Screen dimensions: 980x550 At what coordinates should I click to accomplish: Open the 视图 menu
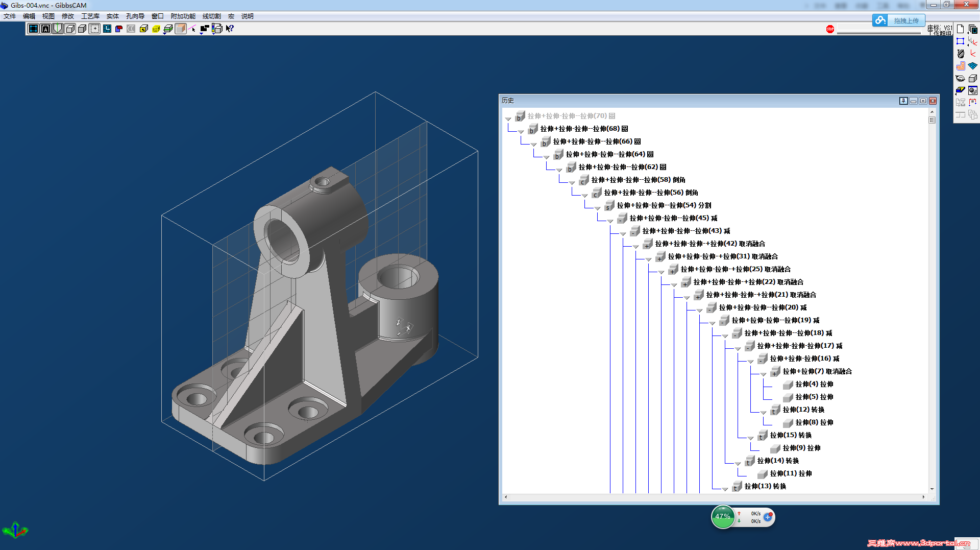[x=48, y=16]
